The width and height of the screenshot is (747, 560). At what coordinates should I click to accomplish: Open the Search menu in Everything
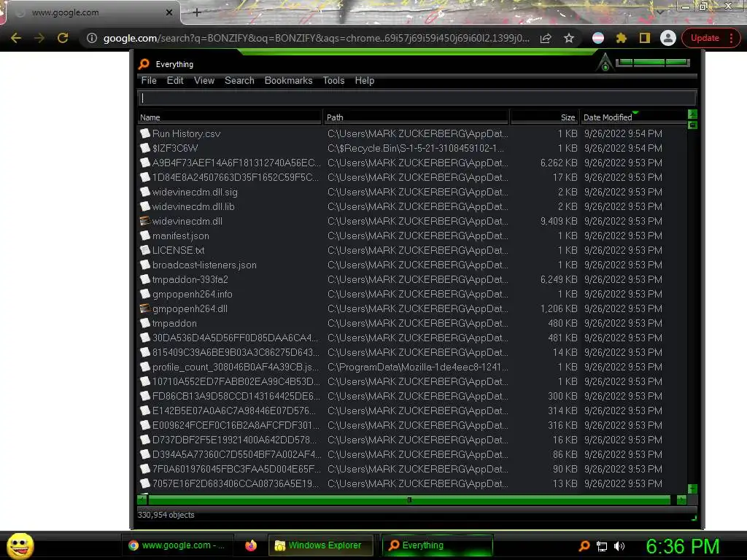pos(239,80)
